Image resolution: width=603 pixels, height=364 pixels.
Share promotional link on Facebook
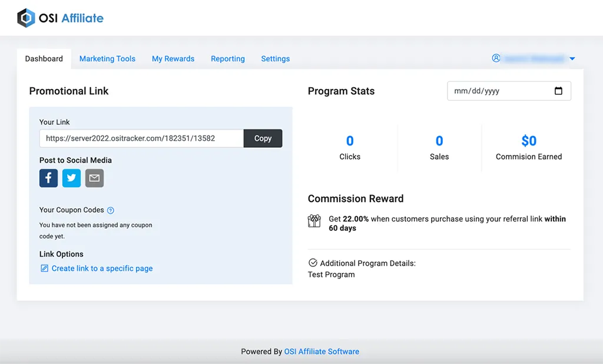pos(48,178)
